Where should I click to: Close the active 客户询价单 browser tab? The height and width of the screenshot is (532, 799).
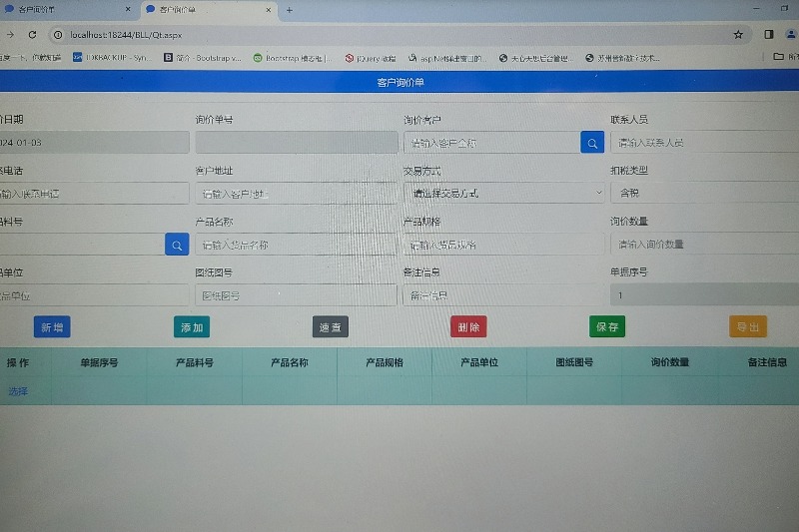click(268, 10)
